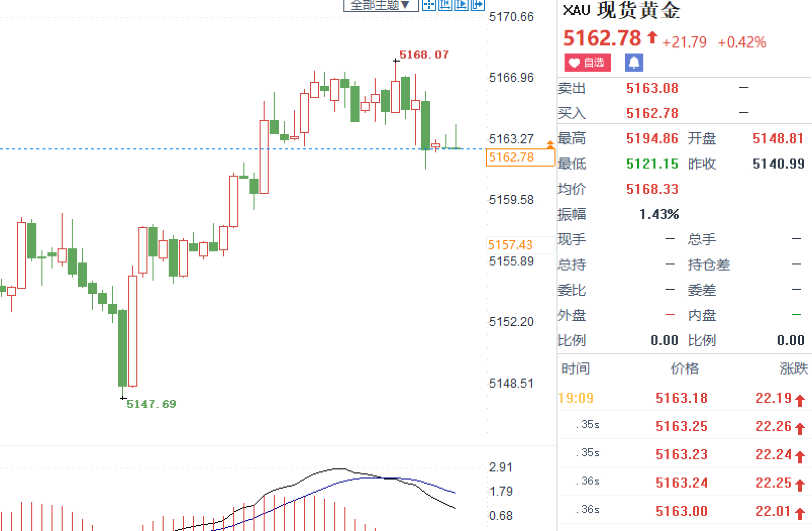Click the 价格 column header
Viewport: 812px width, 531px height.
pos(684,369)
